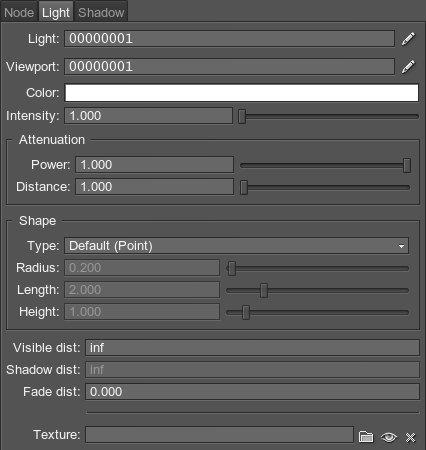Click the Visible dist input field
426x450 pixels.
252,348
